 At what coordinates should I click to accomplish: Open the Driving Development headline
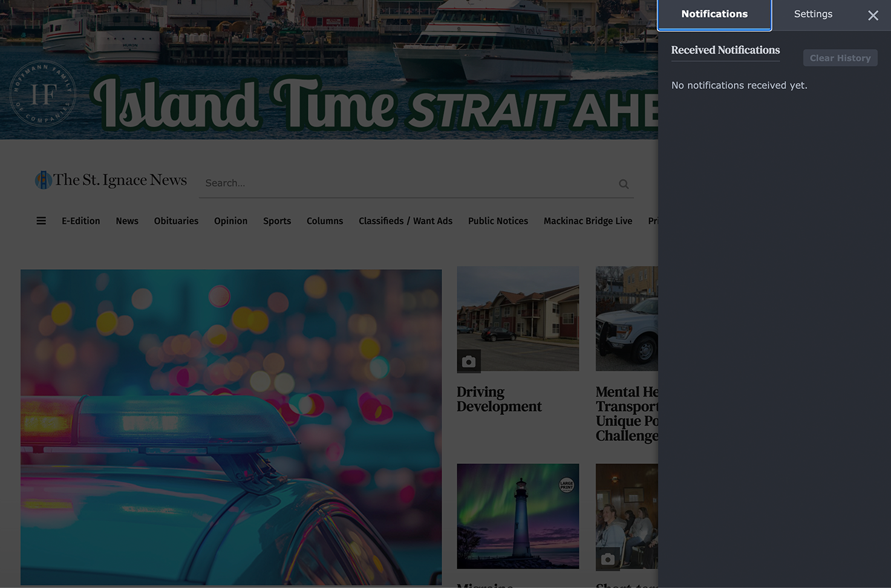click(x=499, y=399)
